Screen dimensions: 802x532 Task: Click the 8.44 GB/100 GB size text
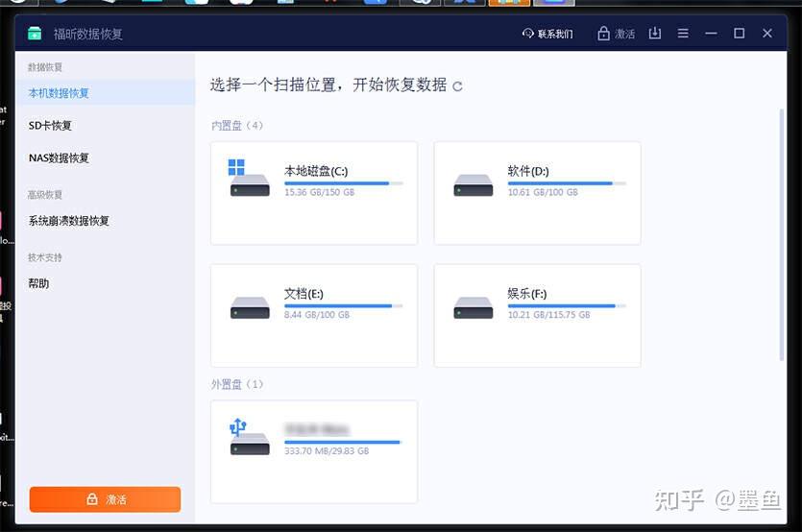(317, 315)
